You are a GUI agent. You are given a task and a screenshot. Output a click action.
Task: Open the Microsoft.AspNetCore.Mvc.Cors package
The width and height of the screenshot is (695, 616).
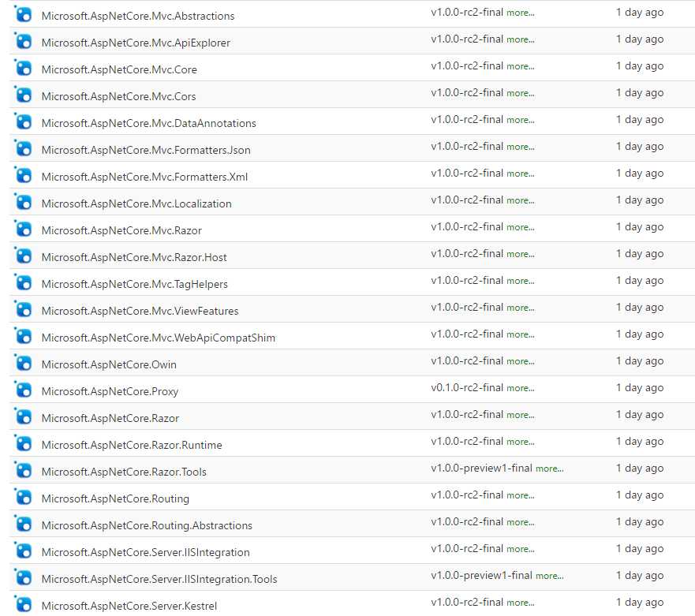tap(118, 96)
